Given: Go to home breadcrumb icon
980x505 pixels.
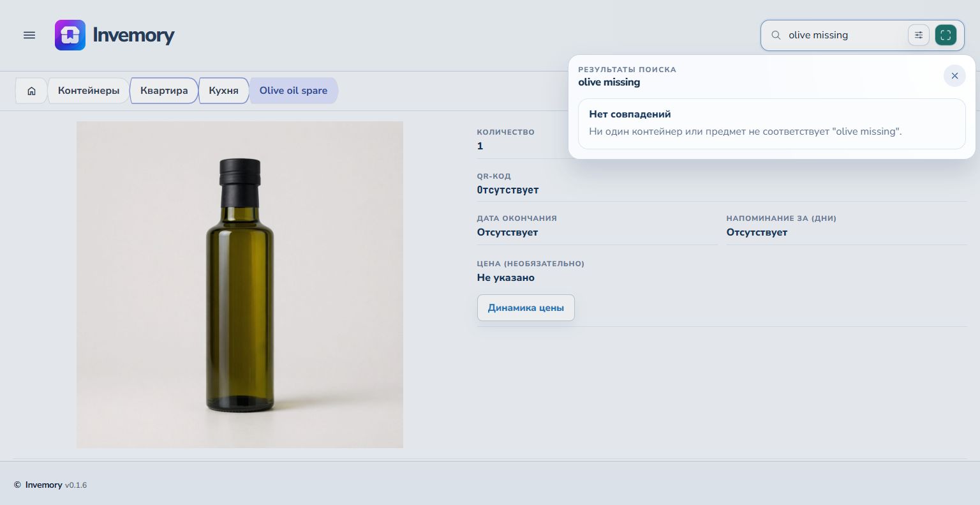Looking at the screenshot, I should click(x=31, y=91).
